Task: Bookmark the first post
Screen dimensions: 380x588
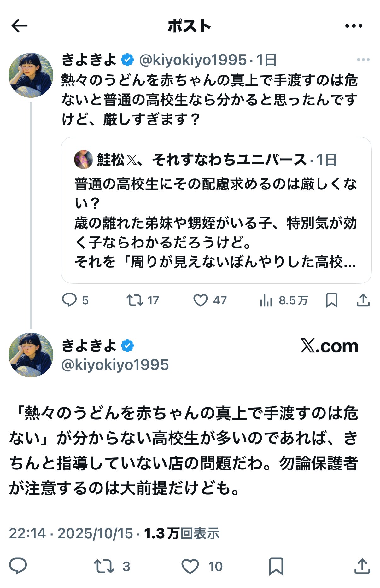Action: click(331, 300)
